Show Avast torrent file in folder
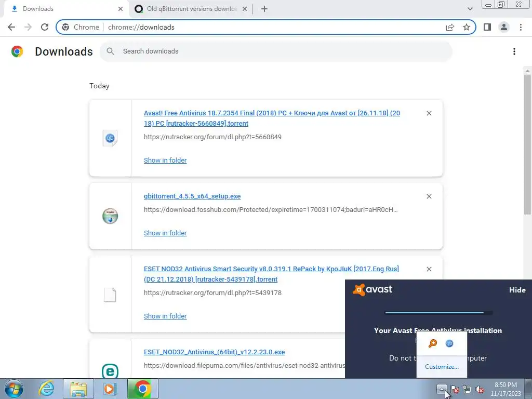532x399 pixels. pyautogui.click(x=165, y=160)
